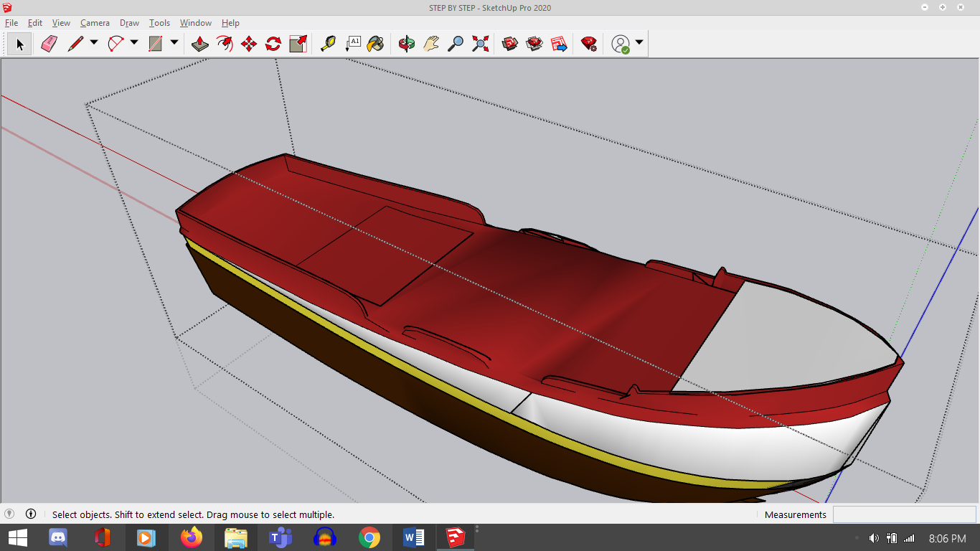Viewport: 980px width, 551px height.
Task: Select the Scale tool
Action: 298,44
